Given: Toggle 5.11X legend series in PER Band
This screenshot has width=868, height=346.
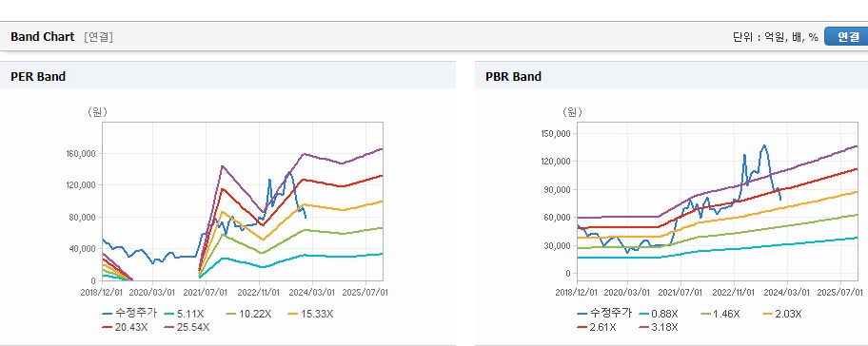Looking at the screenshot, I should click(186, 314).
